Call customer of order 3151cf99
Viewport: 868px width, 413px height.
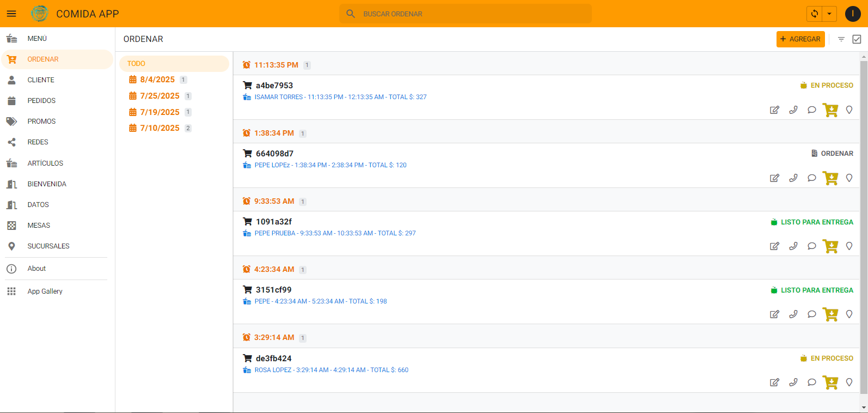point(793,314)
